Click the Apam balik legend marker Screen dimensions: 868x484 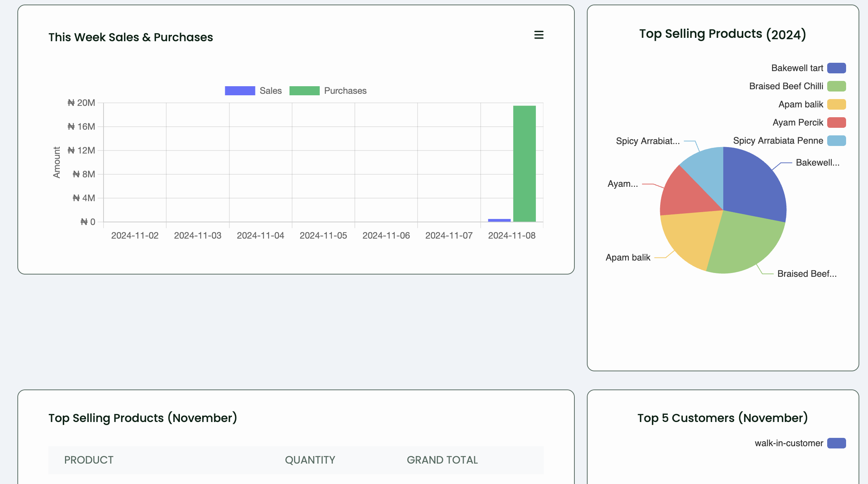[836, 104]
